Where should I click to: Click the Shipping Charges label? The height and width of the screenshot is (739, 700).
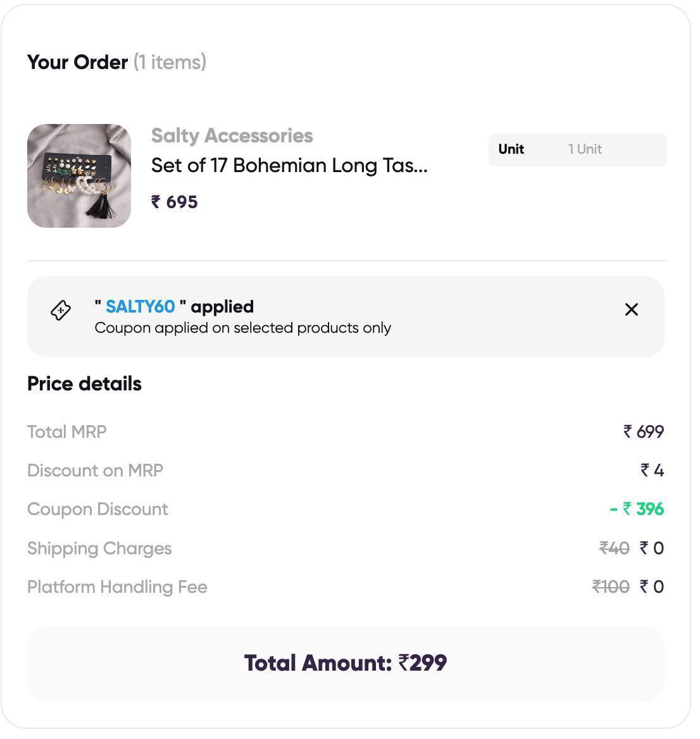[99, 549]
